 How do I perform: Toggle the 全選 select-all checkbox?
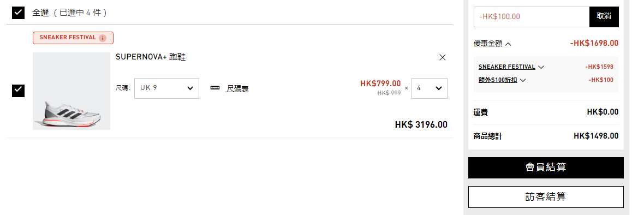(19, 13)
